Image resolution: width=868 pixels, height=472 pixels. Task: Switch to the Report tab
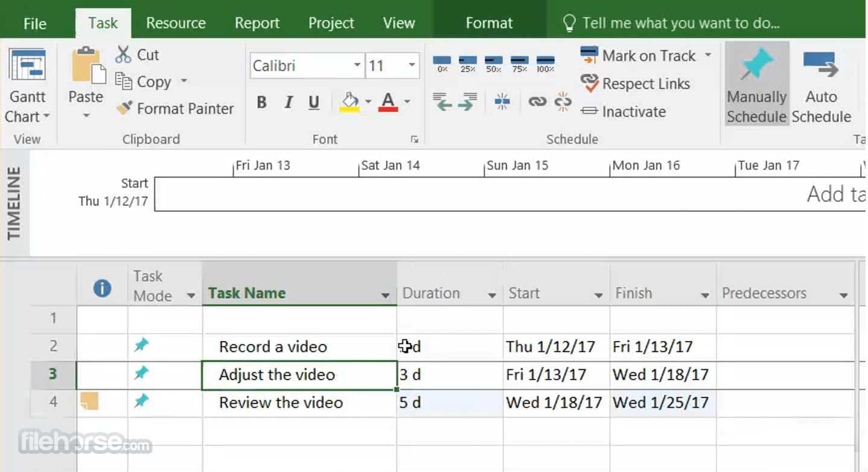(257, 24)
